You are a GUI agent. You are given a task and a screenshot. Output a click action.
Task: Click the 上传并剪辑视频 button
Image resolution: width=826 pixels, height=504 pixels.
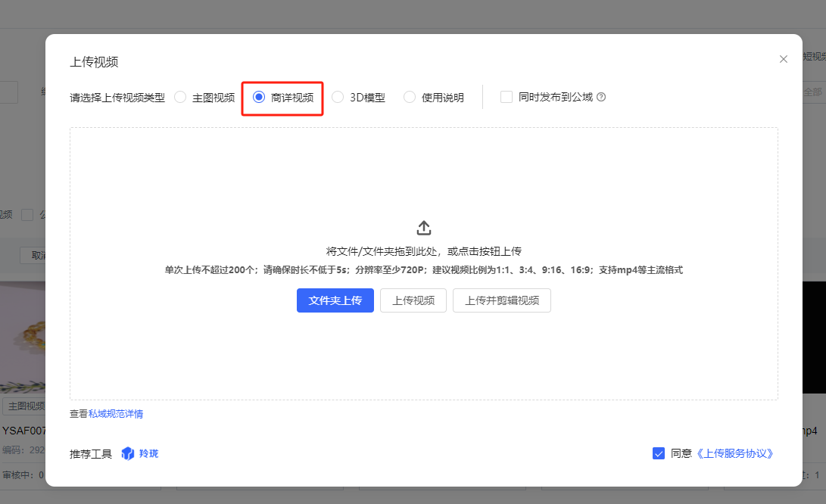click(501, 300)
